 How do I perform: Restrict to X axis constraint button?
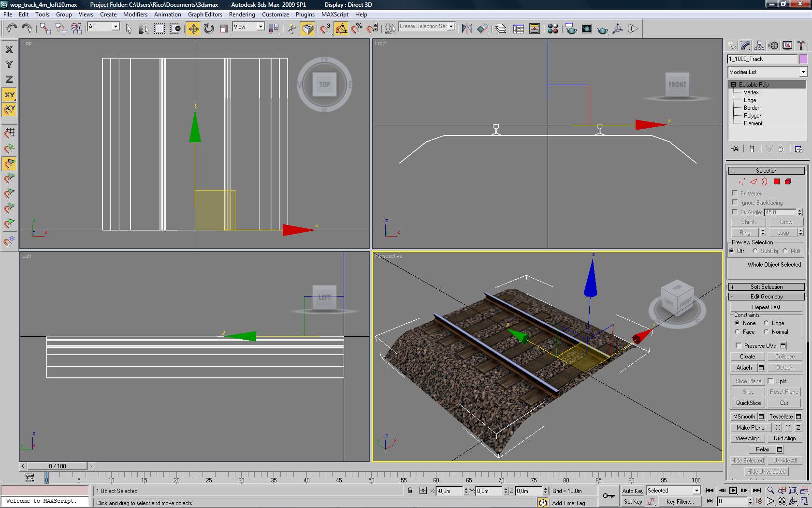(x=9, y=49)
